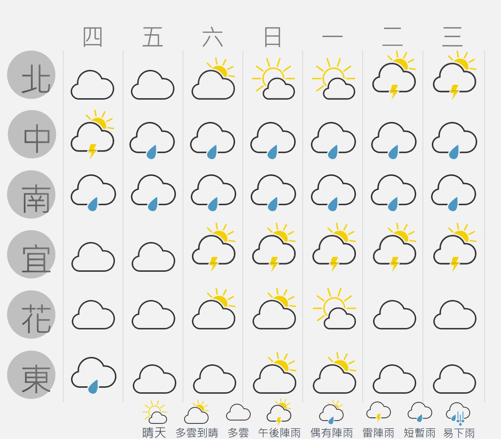Click the 短暫雨 legend icon

pos(420,412)
